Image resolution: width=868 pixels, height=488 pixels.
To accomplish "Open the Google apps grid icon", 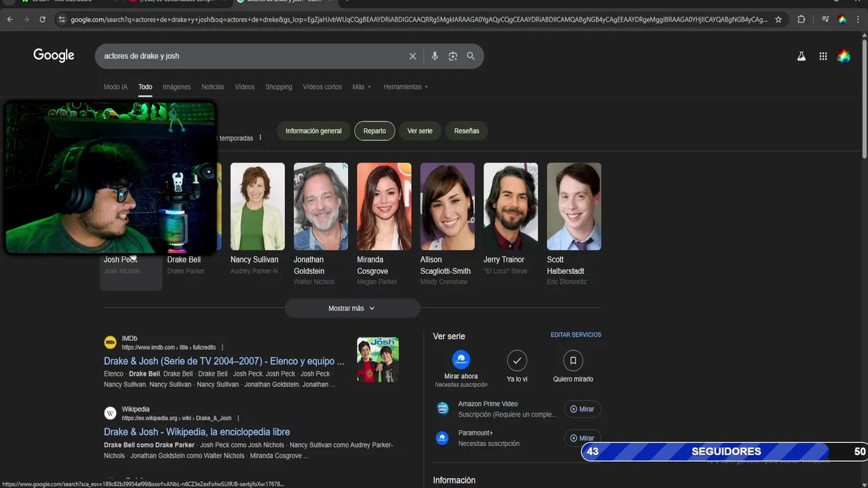I will pyautogui.click(x=823, y=56).
